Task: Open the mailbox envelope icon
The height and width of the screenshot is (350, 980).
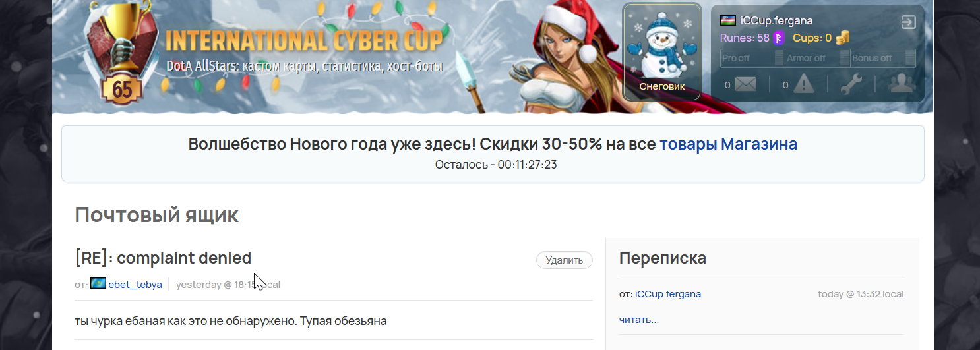Action: coord(745,84)
